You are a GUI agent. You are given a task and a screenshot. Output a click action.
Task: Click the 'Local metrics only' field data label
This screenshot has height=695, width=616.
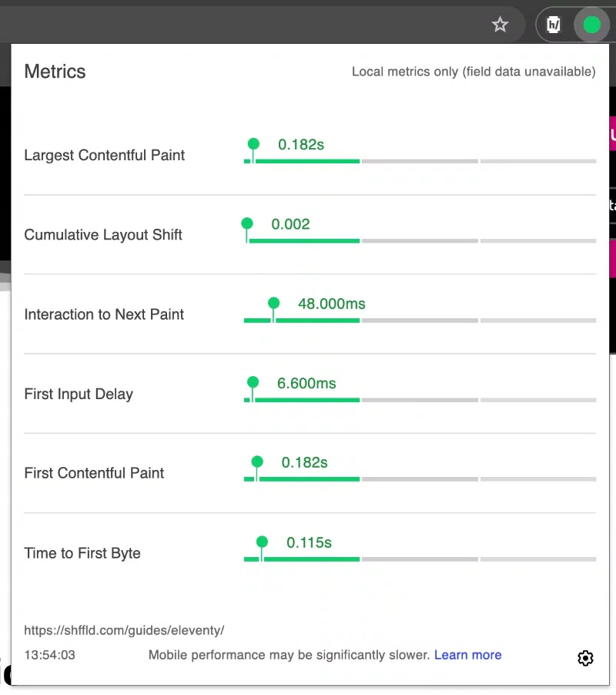pos(473,71)
